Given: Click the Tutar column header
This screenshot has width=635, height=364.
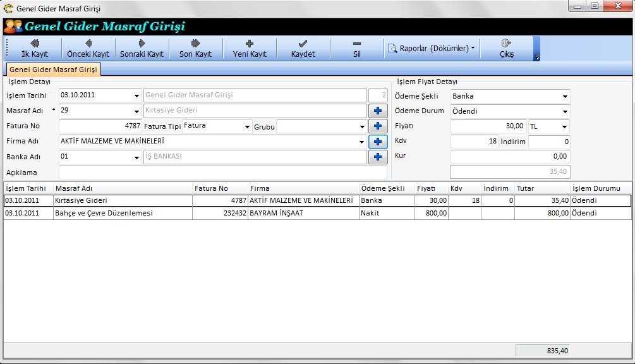Looking at the screenshot, I should 541,188.
